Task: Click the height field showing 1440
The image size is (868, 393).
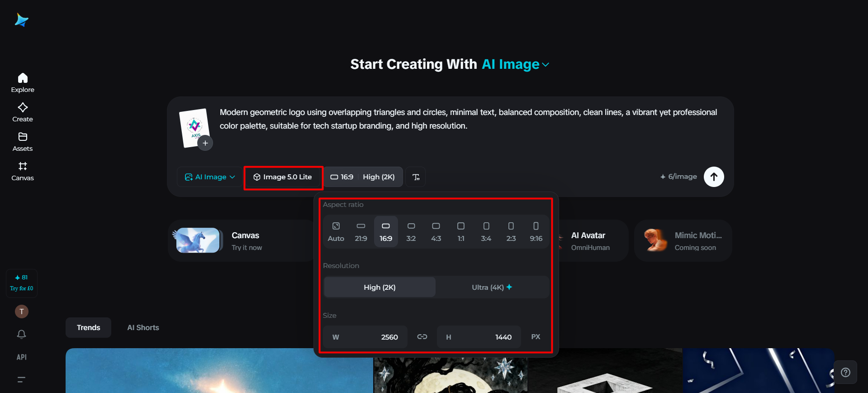Action: pos(479,337)
